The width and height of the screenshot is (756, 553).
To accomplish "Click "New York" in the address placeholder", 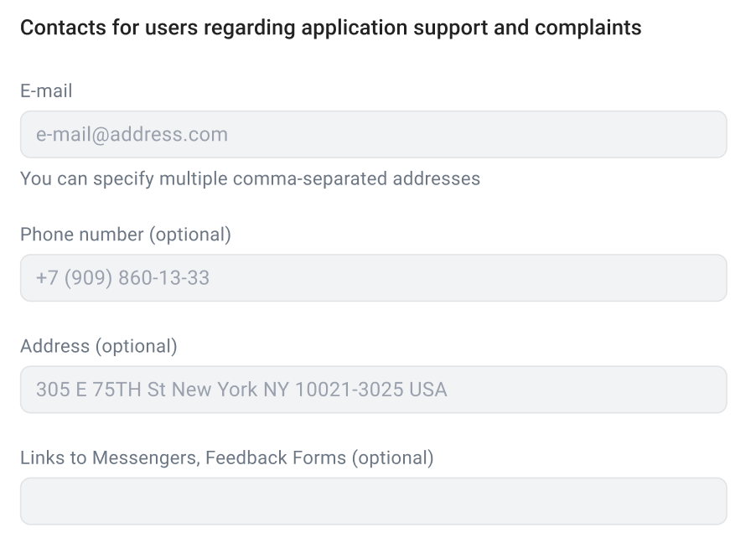I will tap(215, 390).
